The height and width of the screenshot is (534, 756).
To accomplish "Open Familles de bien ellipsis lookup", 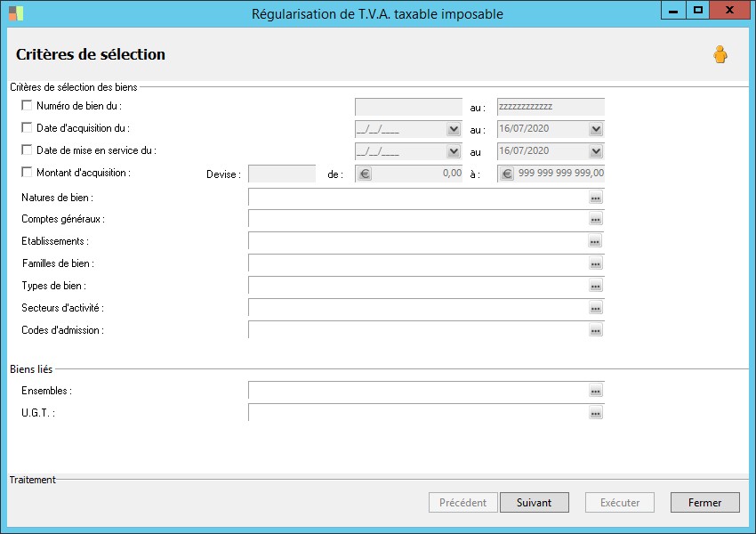I will tap(596, 263).
